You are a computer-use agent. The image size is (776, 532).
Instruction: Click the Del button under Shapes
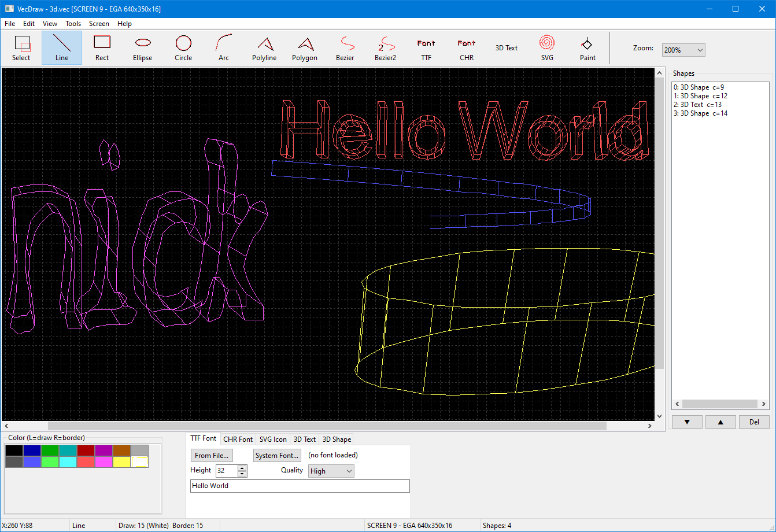pos(754,422)
